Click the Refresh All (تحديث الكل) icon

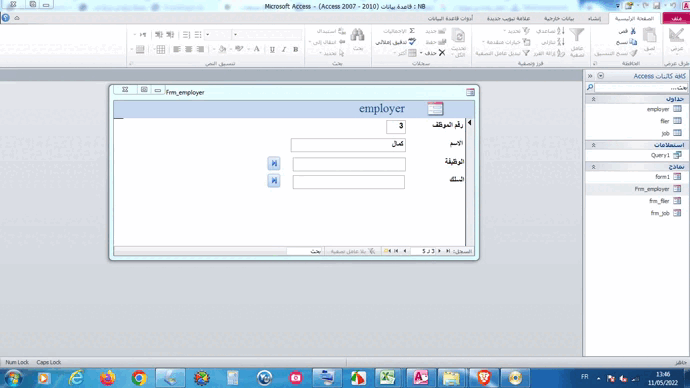pyautogui.click(x=459, y=35)
